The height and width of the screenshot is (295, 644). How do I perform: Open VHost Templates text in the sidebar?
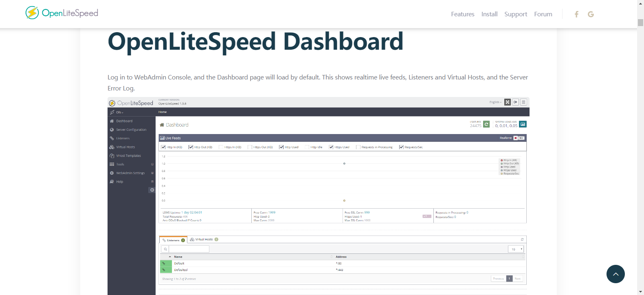129,156
